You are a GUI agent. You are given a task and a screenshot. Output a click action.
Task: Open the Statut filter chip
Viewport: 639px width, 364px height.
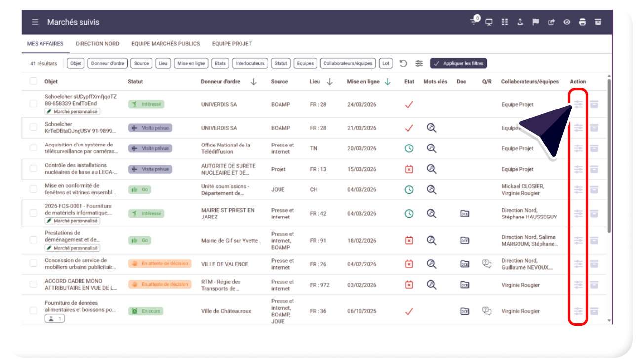[x=281, y=63]
